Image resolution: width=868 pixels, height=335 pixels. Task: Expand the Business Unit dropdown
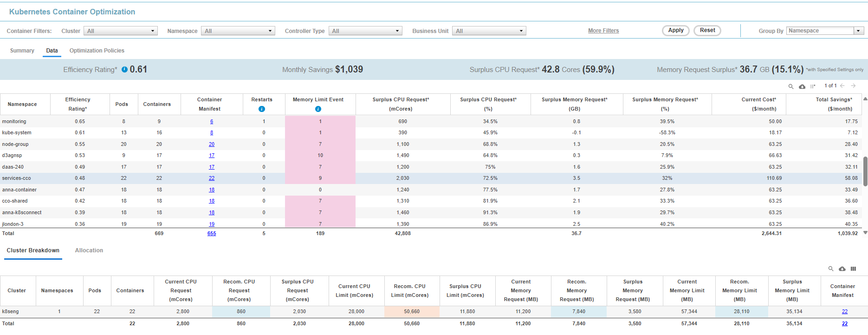point(489,31)
